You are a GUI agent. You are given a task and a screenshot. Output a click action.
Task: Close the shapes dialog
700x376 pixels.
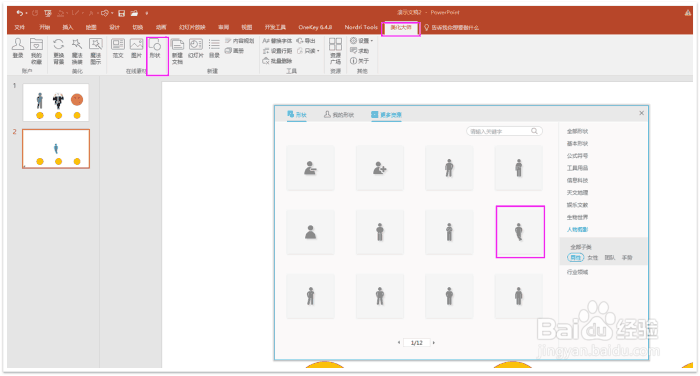[642, 113]
